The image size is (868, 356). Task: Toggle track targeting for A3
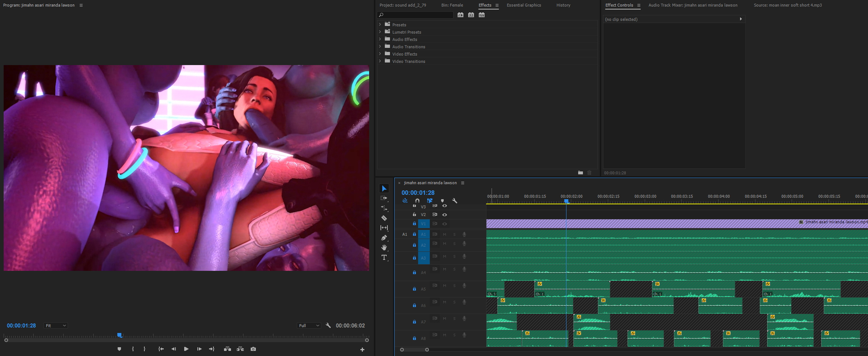pos(424,258)
